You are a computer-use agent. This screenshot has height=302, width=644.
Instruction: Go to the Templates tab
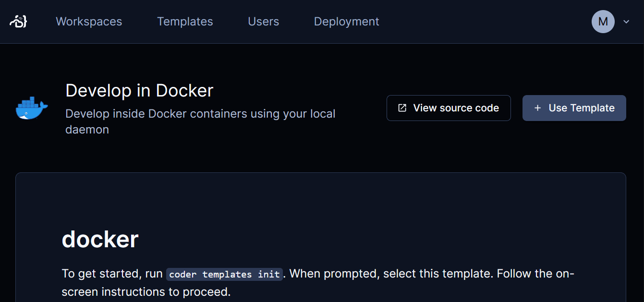[185, 22]
